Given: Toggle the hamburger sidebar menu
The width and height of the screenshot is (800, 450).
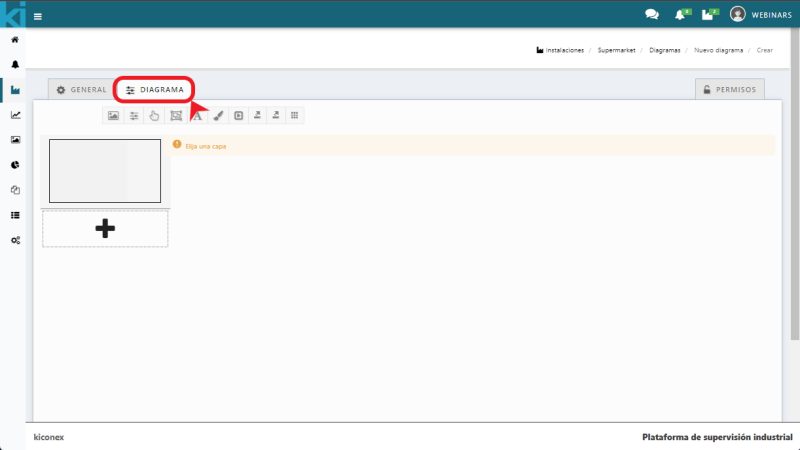Looking at the screenshot, I should [38, 16].
